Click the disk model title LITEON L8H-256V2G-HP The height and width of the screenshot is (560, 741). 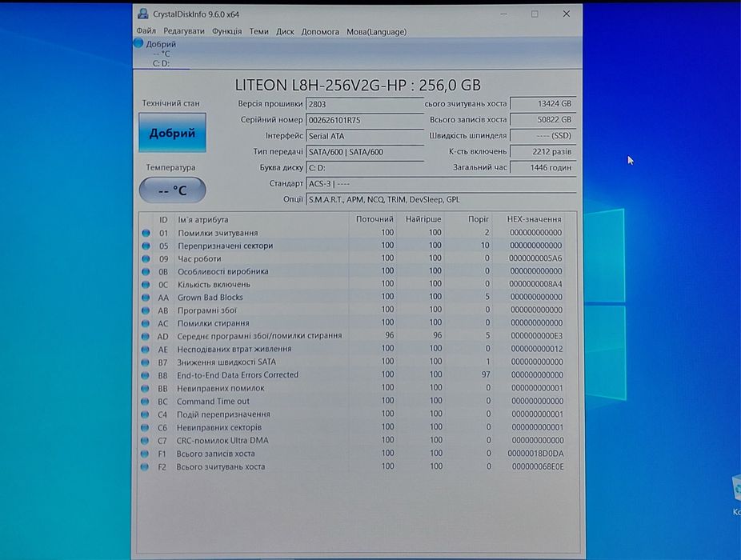click(358, 85)
